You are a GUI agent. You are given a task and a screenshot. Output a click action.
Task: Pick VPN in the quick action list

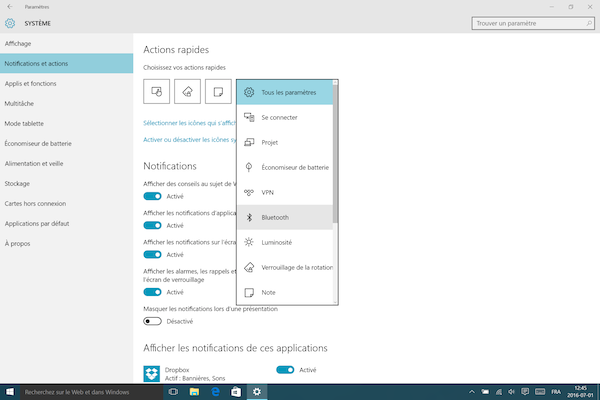[285, 192]
